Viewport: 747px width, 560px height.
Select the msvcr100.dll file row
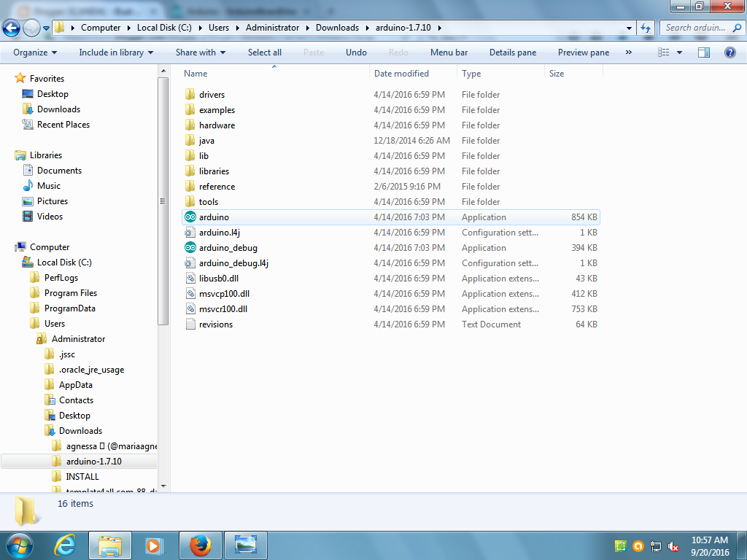tap(391, 309)
